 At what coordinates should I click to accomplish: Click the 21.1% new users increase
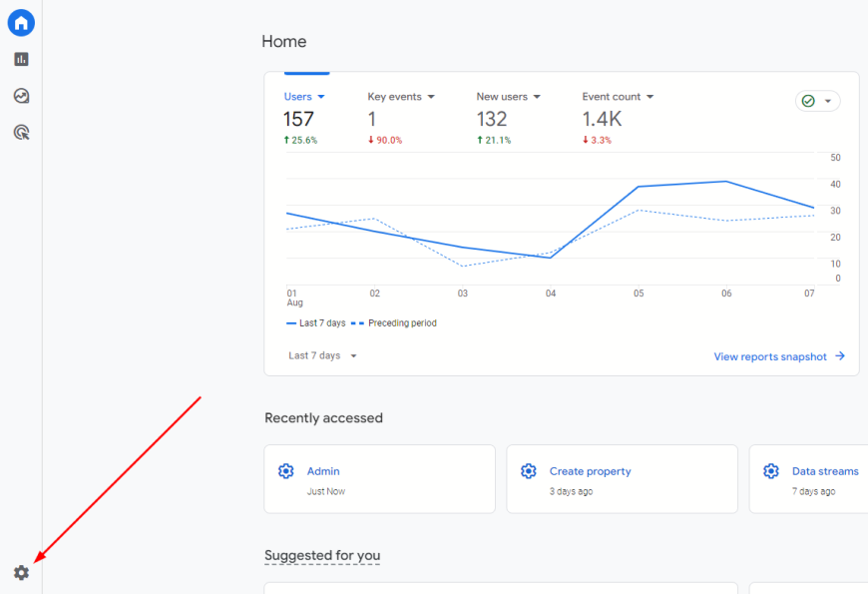(x=494, y=140)
